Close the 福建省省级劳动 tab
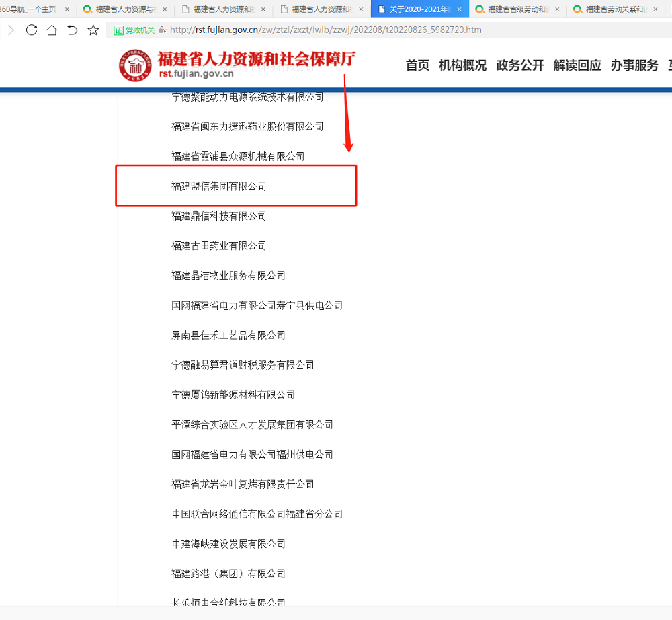The height and width of the screenshot is (620, 672). click(x=557, y=9)
